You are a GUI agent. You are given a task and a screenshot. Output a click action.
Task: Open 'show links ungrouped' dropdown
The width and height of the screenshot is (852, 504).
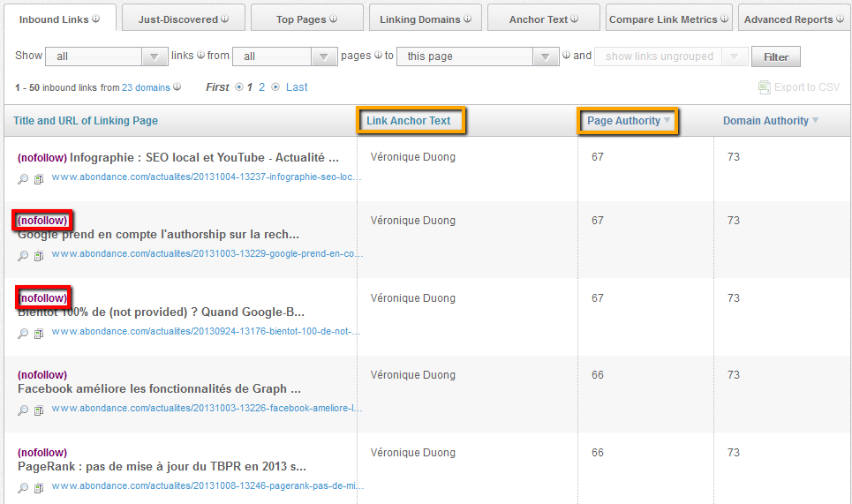pyautogui.click(x=670, y=56)
